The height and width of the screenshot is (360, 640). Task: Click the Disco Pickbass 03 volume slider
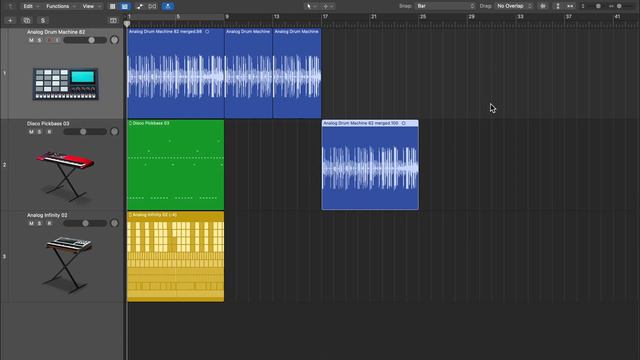point(85,132)
